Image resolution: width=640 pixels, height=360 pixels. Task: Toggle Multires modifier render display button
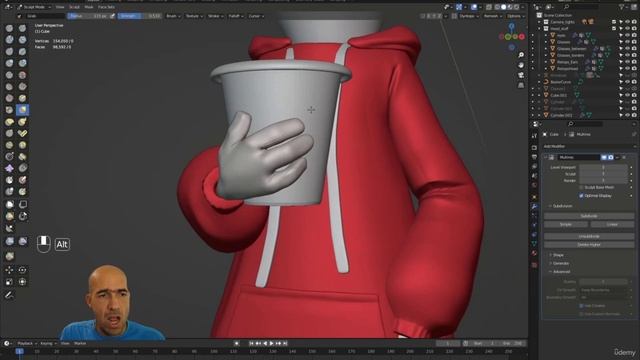pos(611,157)
